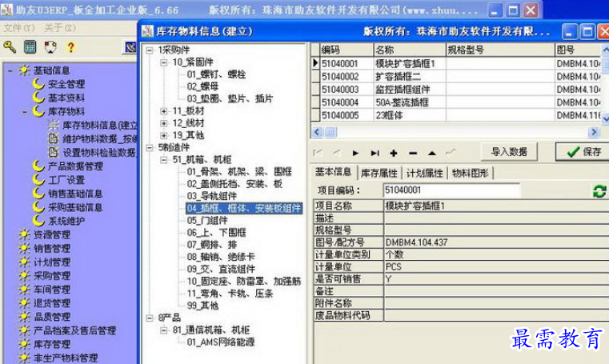Switch to the 库存属性 tab
Image resolution: width=609 pixels, height=364 pixels.
[379, 173]
